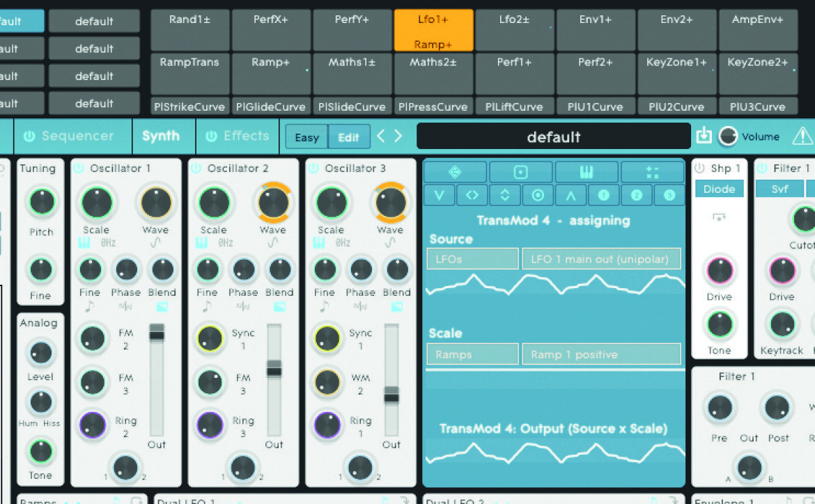The image size is (815, 504).
Task: Click the circled number 3 icon
Action: click(x=669, y=196)
